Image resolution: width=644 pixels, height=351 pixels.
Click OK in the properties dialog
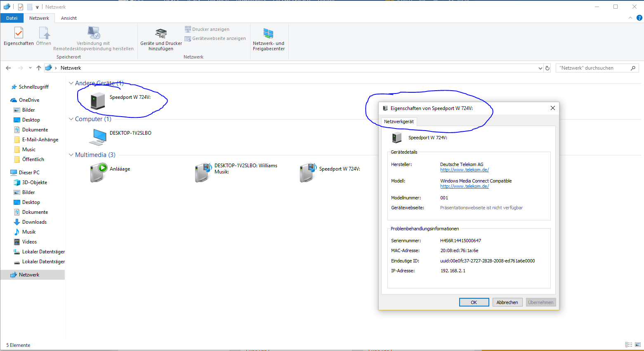(x=474, y=302)
